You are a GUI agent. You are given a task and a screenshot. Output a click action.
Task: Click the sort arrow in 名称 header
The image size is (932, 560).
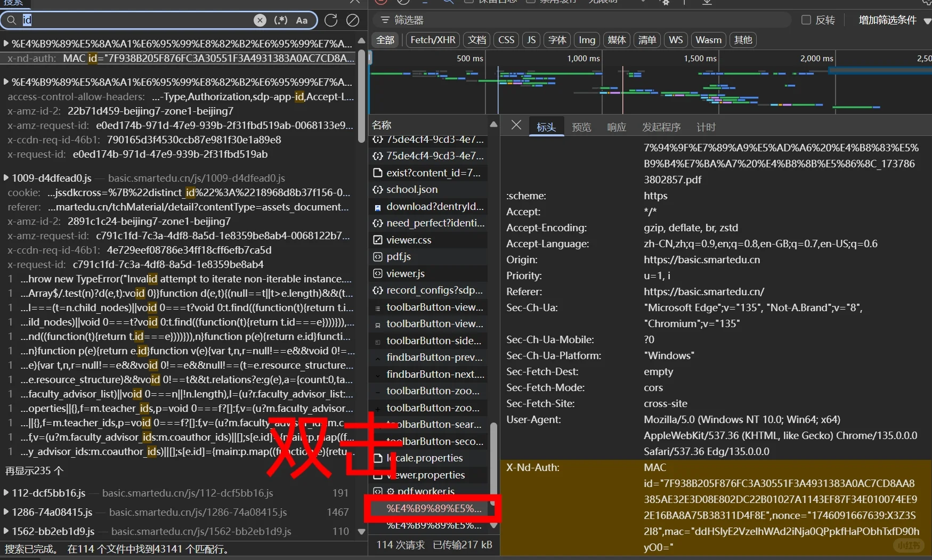493,125
